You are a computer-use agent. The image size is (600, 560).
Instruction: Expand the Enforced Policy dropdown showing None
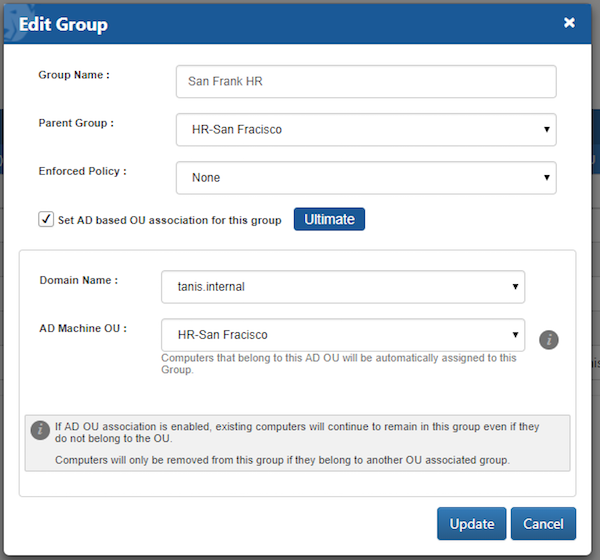click(x=365, y=177)
